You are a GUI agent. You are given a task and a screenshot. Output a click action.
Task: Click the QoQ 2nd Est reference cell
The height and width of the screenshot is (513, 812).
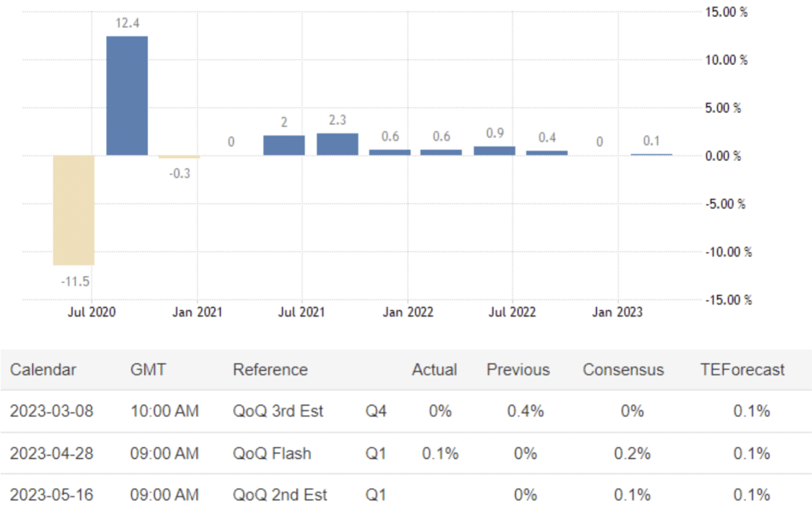coord(280,495)
